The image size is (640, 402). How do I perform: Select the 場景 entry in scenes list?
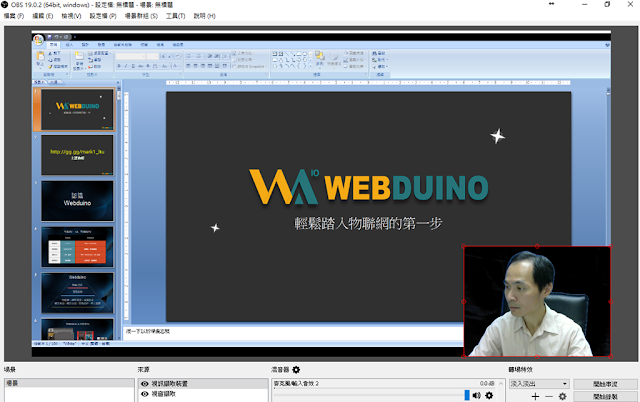pos(69,383)
